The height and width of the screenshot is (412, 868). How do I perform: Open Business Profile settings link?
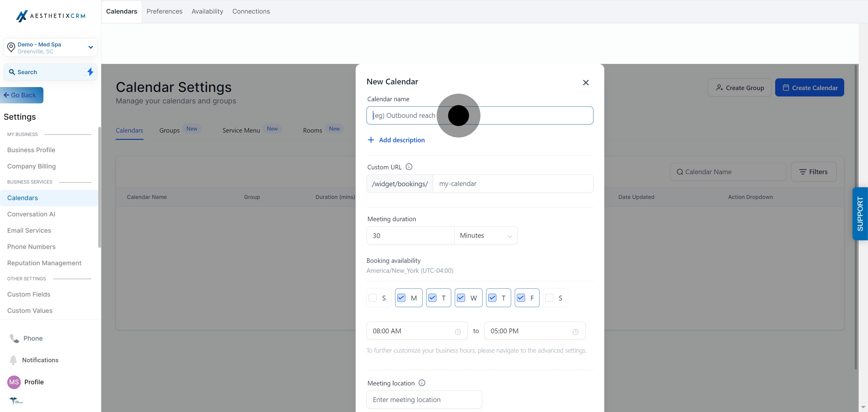pos(31,150)
